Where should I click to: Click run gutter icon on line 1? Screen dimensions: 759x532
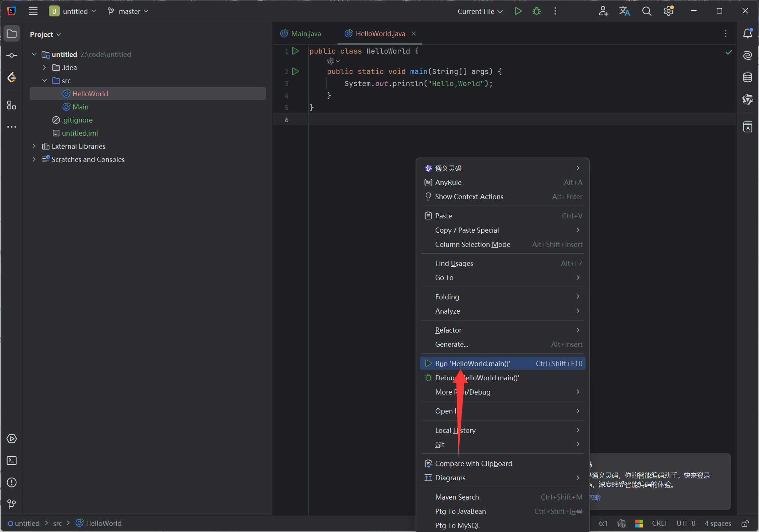coord(295,51)
